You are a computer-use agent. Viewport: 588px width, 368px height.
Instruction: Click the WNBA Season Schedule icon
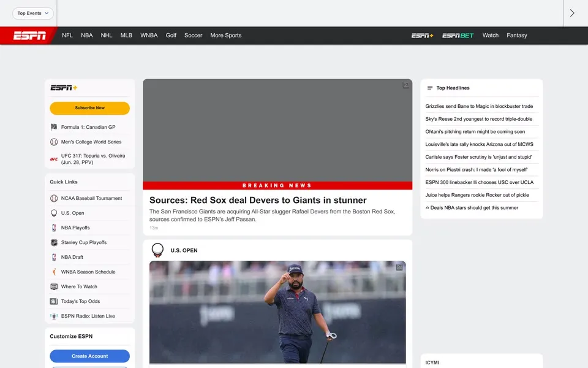pos(54,272)
